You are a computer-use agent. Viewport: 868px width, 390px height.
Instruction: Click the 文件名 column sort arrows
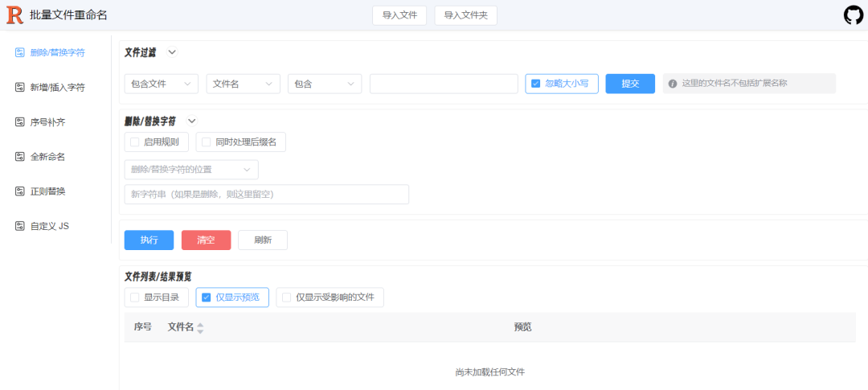(200, 327)
